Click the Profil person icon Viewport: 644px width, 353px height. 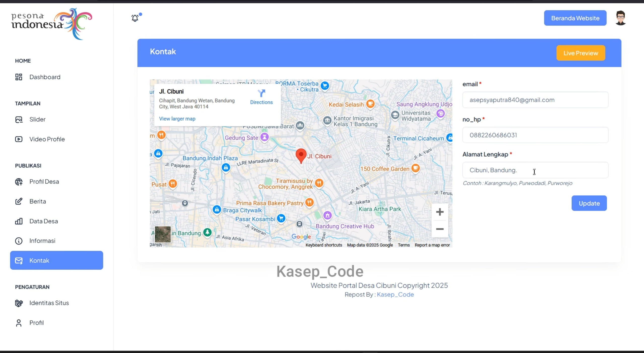[x=19, y=323]
